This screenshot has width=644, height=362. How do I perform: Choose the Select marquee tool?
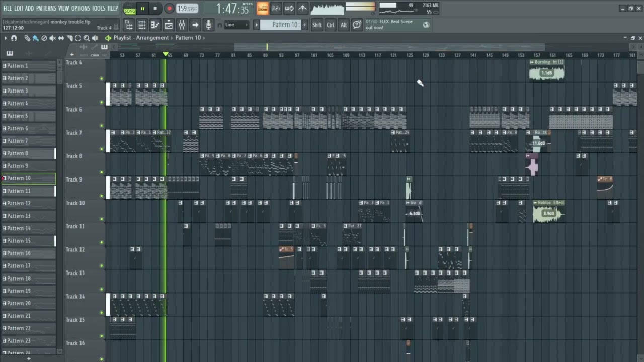click(x=78, y=38)
